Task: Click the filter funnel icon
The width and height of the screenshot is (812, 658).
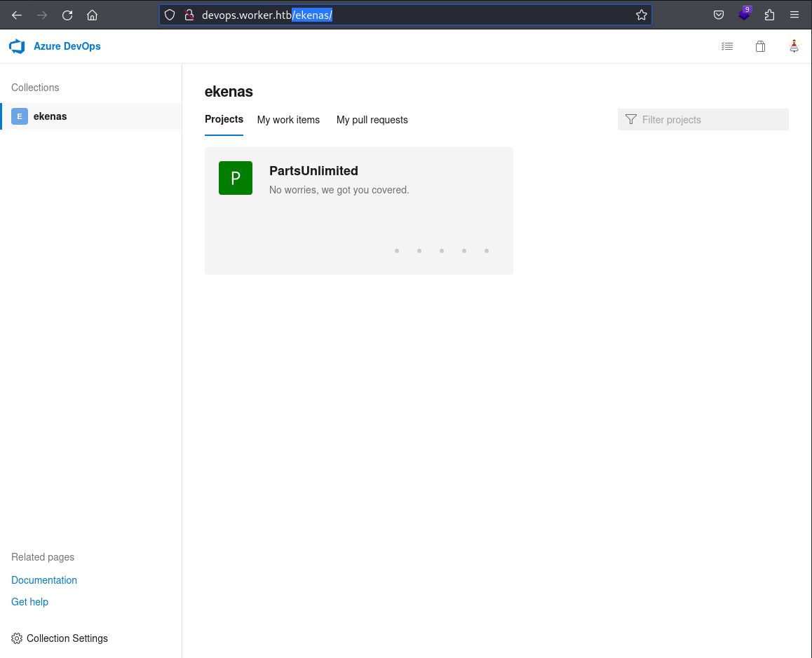Action: (x=631, y=120)
